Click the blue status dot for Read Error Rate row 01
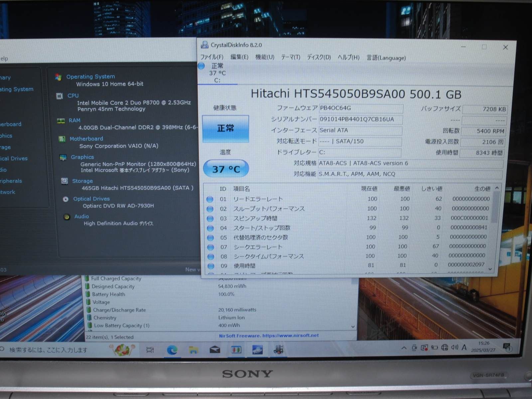The width and height of the screenshot is (532, 399). pos(210,199)
